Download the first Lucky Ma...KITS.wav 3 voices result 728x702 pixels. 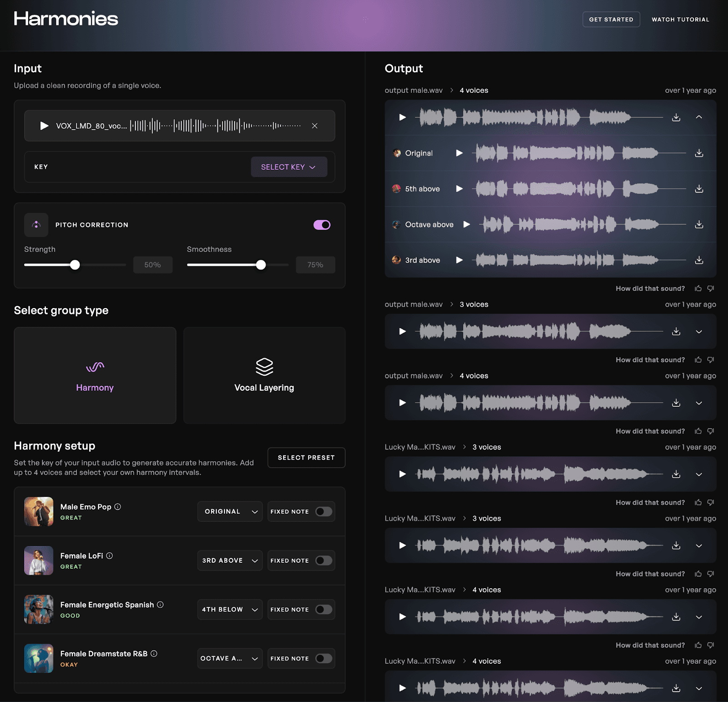click(x=676, y=474)
